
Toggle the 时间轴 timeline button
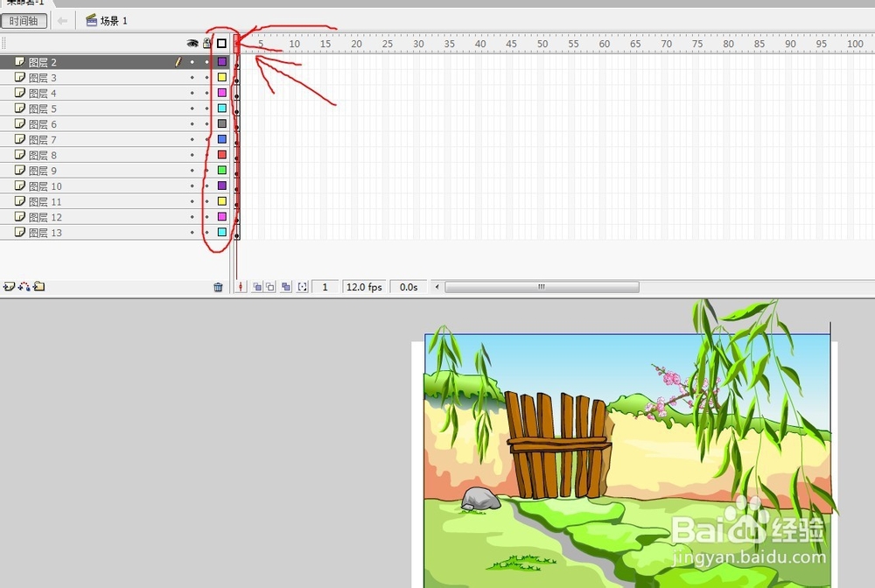(x=24, y=21)
